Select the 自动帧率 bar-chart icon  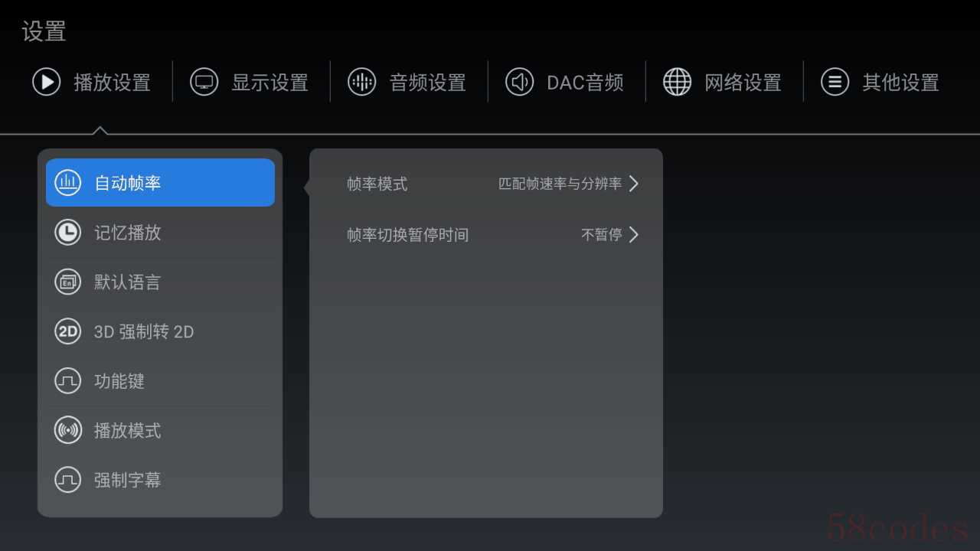[68, 183]
